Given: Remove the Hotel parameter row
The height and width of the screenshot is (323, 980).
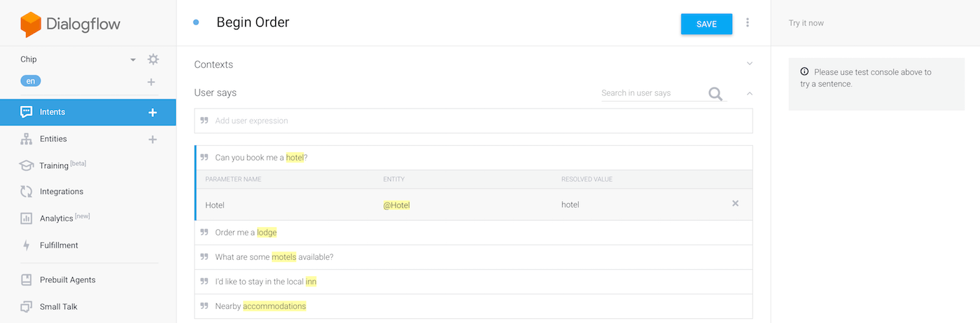Looking at the screenshot, I should coord(735,204).
